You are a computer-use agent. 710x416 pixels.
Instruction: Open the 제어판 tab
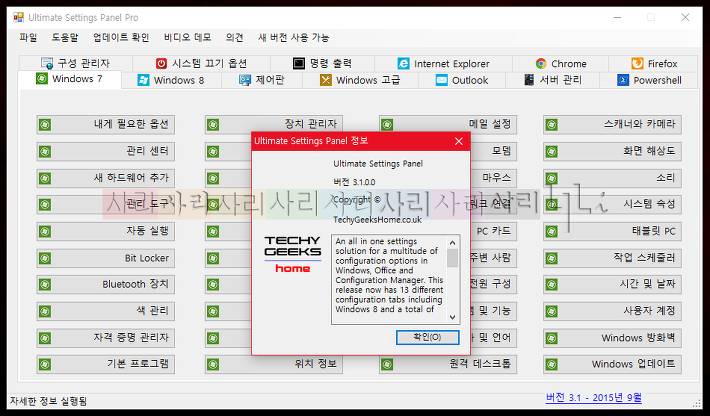(262, 81)
